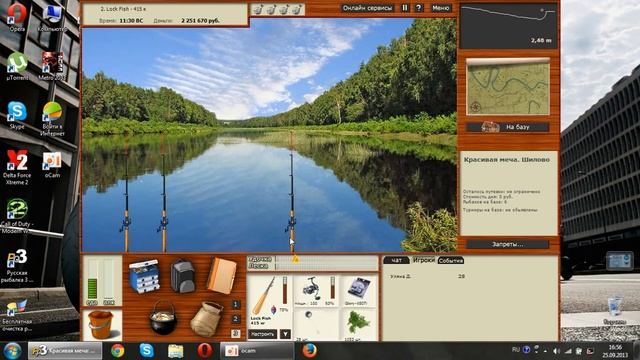
Task: Pause the fishing game
Action: (404, 8)
